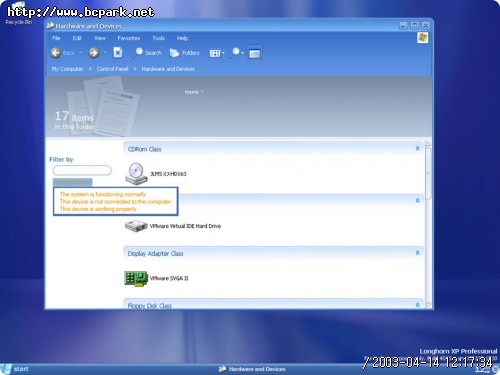Select 'This device is not connected' option

click(x=116, y=201)
